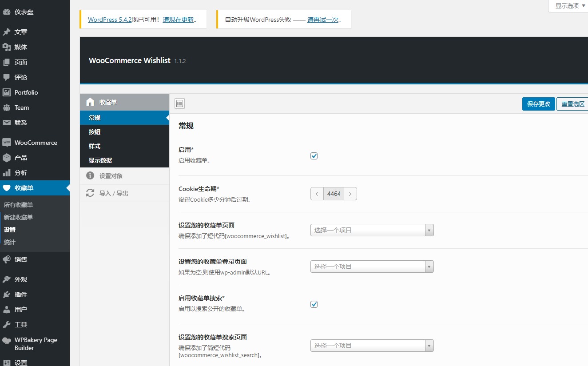This screenshot has height=366, width=588.
Task: Click the Portfolio image icon
Action: point(7,92)
